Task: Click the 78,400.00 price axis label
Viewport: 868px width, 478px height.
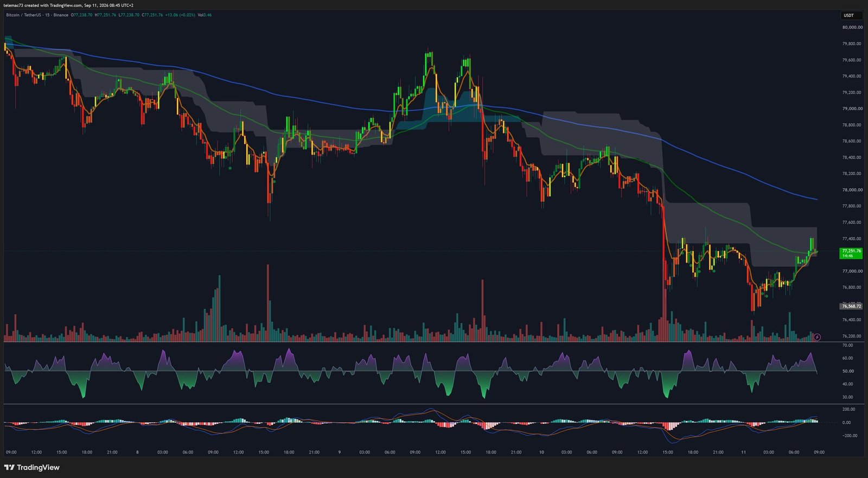Action: pyautogui.click(x=852, y=157)
